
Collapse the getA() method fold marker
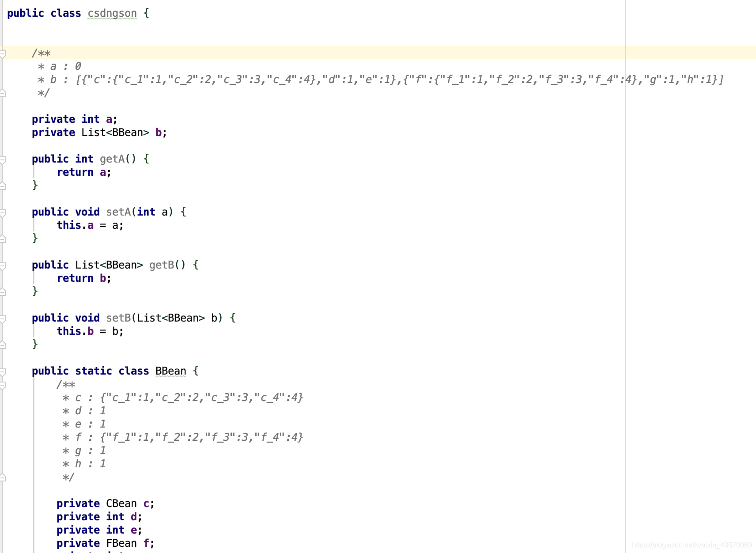(x=2, y=160)
